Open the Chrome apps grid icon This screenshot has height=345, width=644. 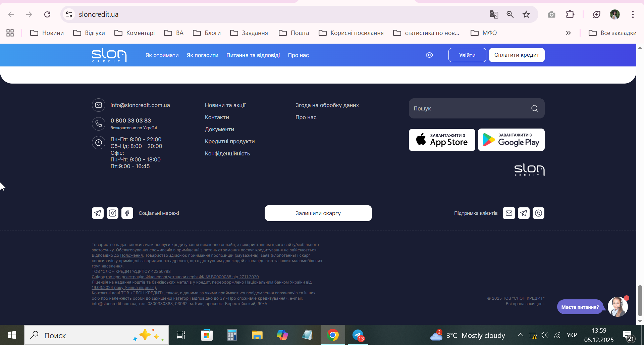pos(10,33)
